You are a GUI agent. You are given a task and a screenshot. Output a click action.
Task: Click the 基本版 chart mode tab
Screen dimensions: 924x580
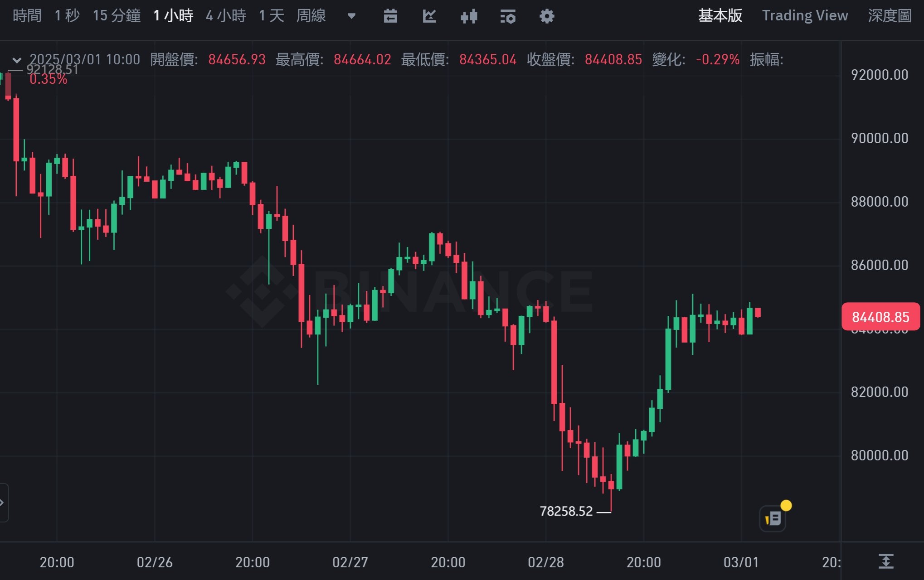(720, 16)
